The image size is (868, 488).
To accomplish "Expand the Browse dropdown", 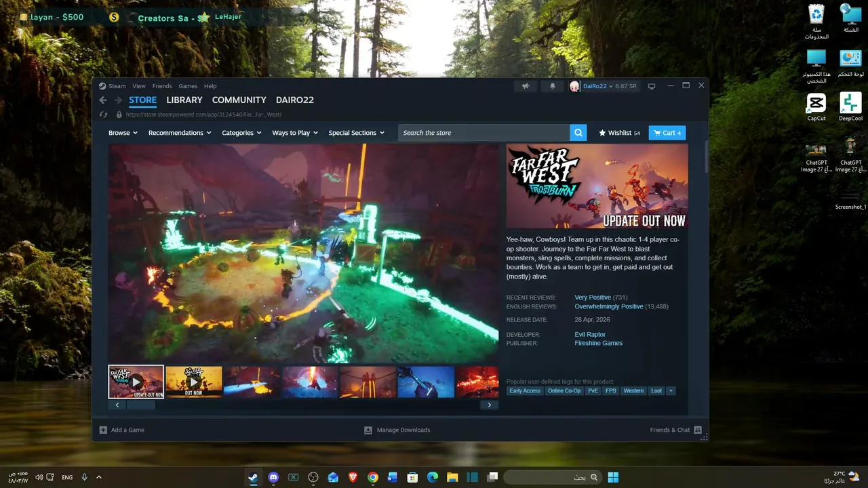I will [x=123, y=133].
